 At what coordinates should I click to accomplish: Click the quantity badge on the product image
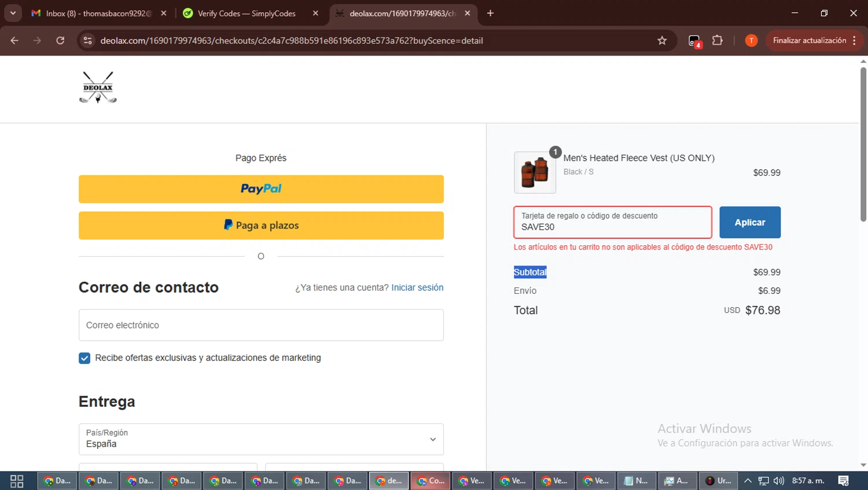[x=555, y=152]
